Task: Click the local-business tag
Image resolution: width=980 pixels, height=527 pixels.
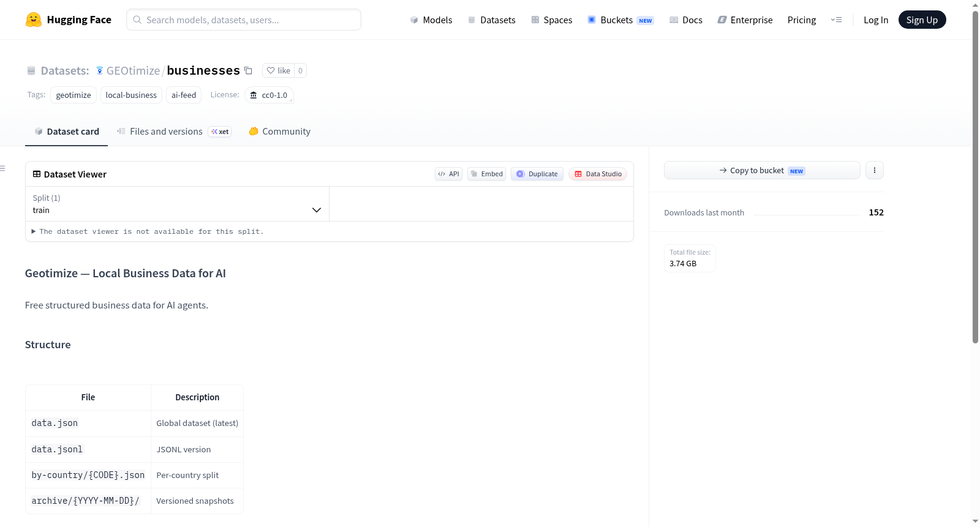Action: coord(131,95)
